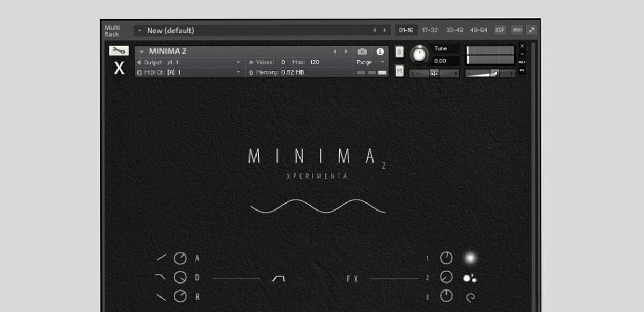Select the 49-64 rack page
This screenshot has width=644, height=312.
pyautogui.click(x=478, y=30)
